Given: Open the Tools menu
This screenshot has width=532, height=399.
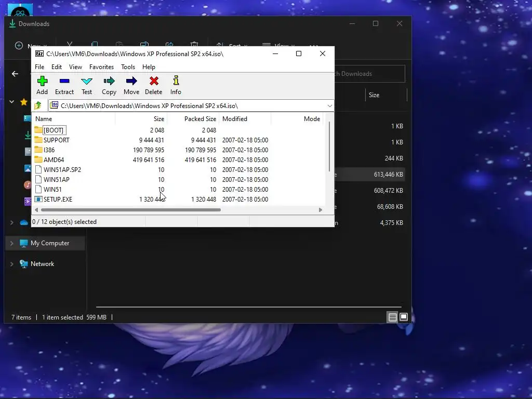Looking at the screenshot, I should [128, 67].
